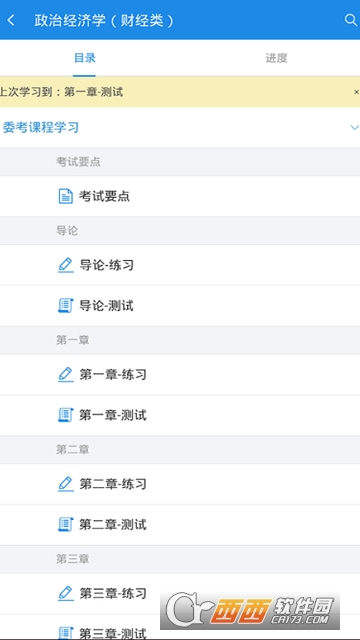
Task: Open search with the magnifier icon
Action: pyautogui.click(x=351, y=20)
